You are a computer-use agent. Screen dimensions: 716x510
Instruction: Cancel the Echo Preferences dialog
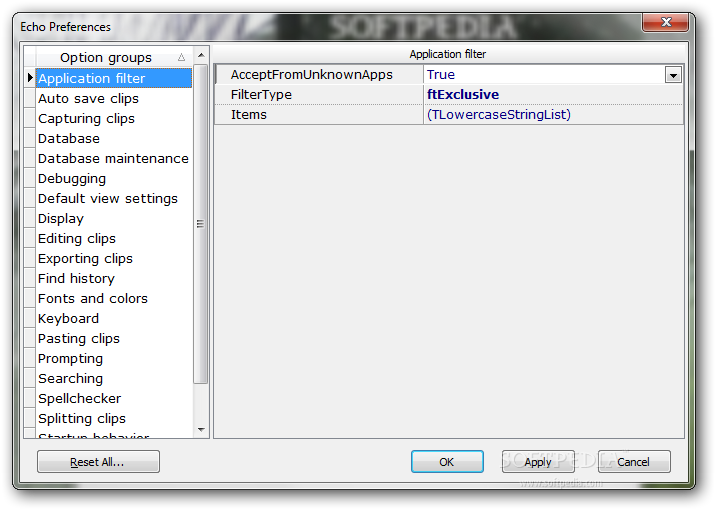(x=634, y=462)
